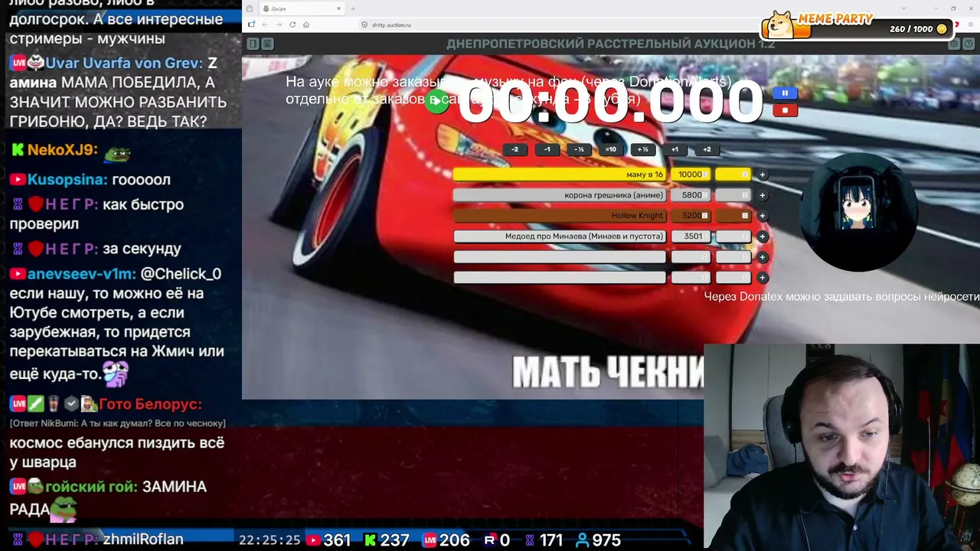Click the auction title heading text
The width and height of the screenshot is (980, 551).
[x=611, y=44]
